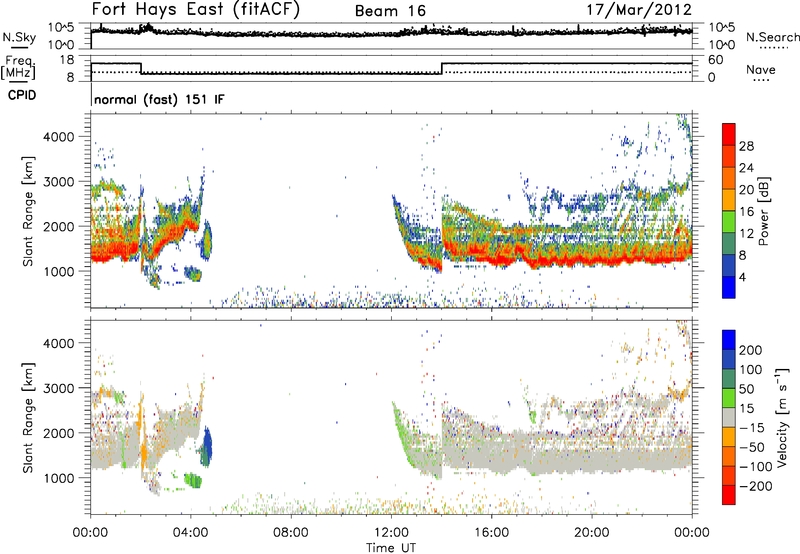Click the '−50' label on velocity colorbar
This screenshot has height=554, width=800.
751,447
